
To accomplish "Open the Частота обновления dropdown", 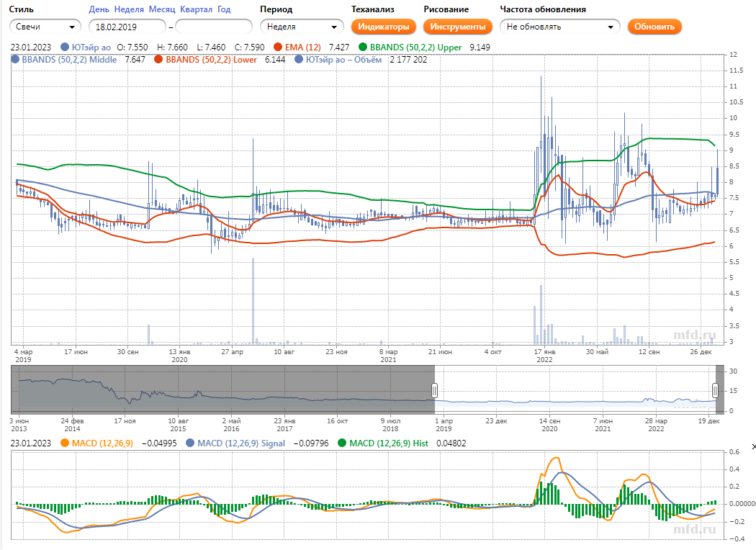I will (x=559, y=27).
